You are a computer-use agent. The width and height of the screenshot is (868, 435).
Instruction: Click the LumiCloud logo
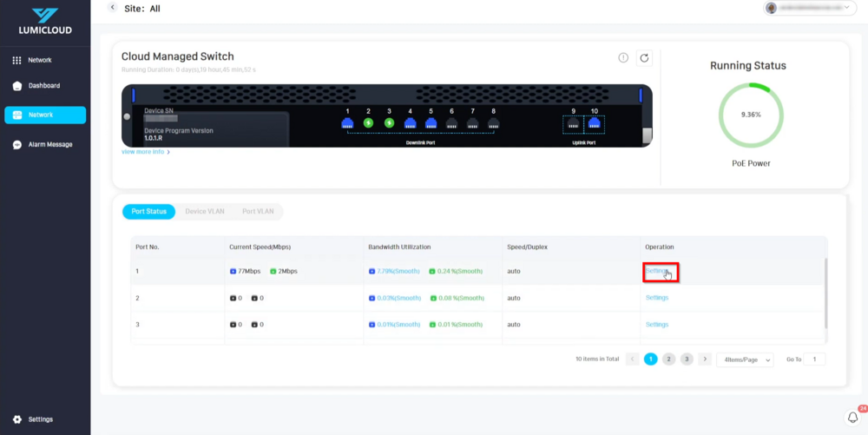pyautogui.click(x=44, y=22)
